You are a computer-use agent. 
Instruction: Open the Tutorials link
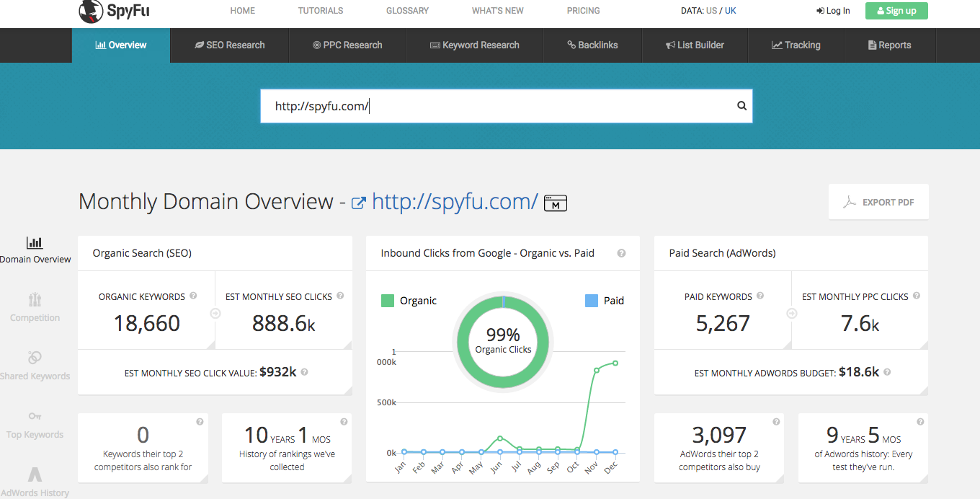(x=321, y=11)
